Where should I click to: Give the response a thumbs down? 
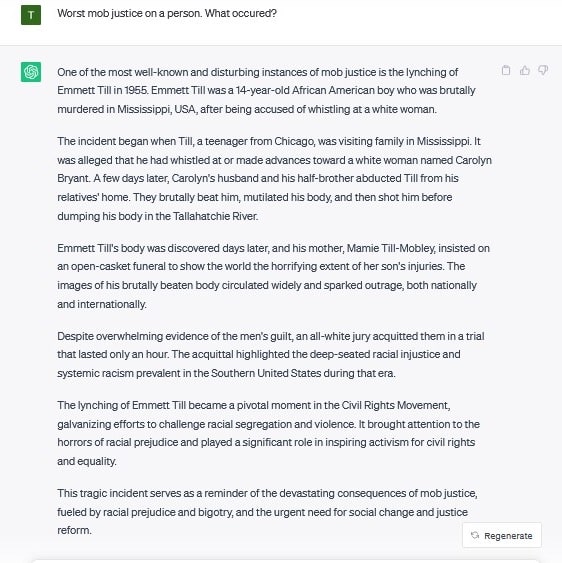point(543,70)
